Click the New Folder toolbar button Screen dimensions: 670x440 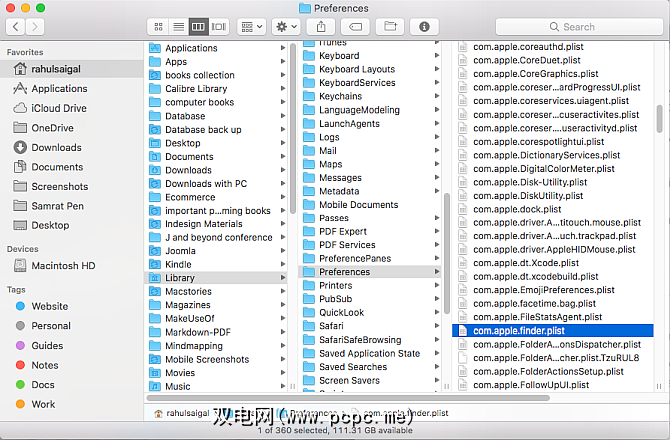[390, 27]
